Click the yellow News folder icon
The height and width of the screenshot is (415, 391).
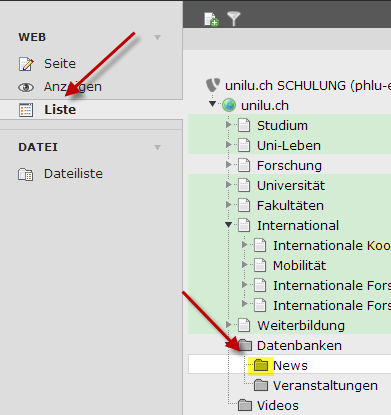[261, 365]
